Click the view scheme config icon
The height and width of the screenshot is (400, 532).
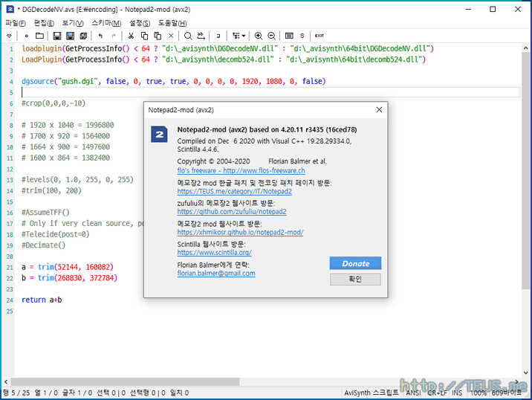tap(289, 36)
